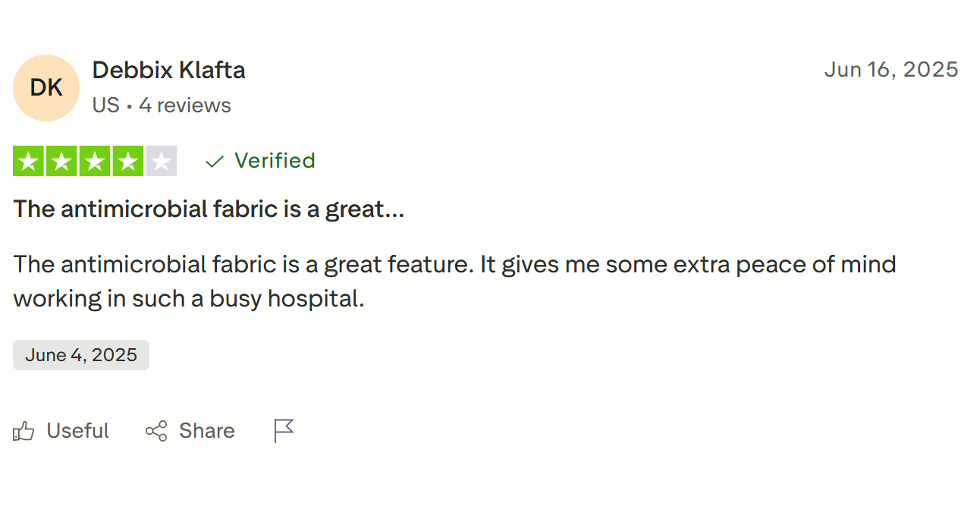Click the third green star

tap(95, 161)
